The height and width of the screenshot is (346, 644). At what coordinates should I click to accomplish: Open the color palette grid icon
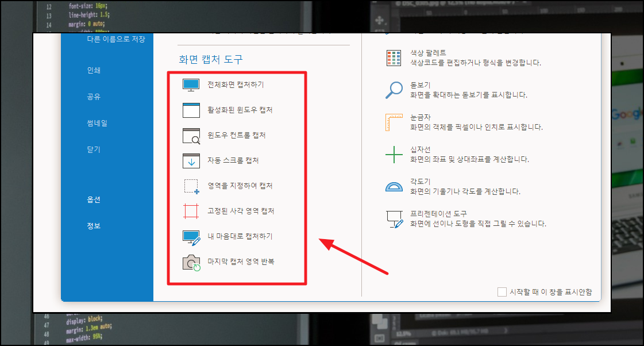(394, 58)
